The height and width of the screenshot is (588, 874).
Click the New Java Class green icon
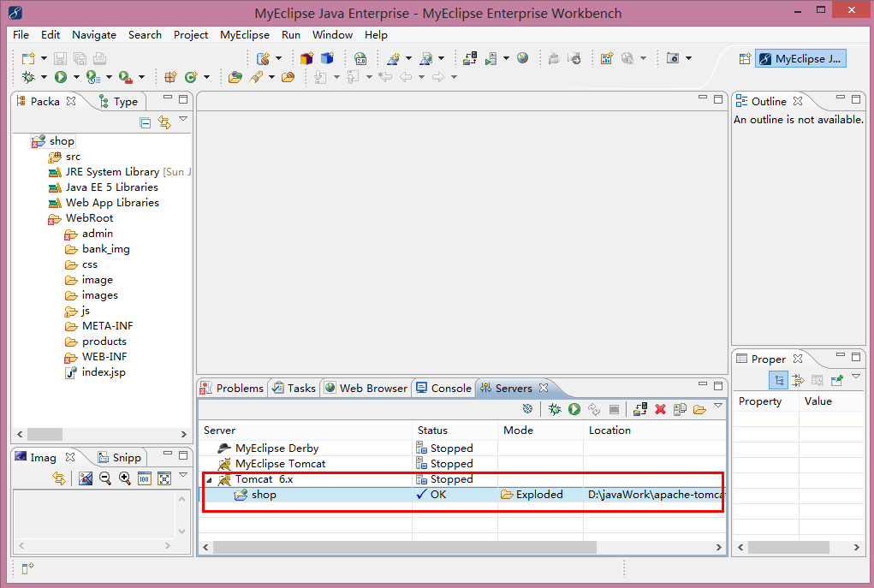191,77
